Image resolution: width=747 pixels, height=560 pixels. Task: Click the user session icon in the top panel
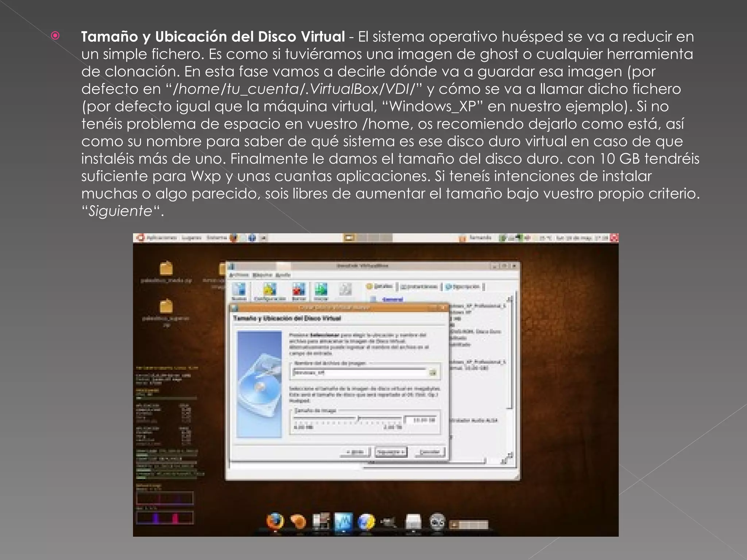click(462, 238)
